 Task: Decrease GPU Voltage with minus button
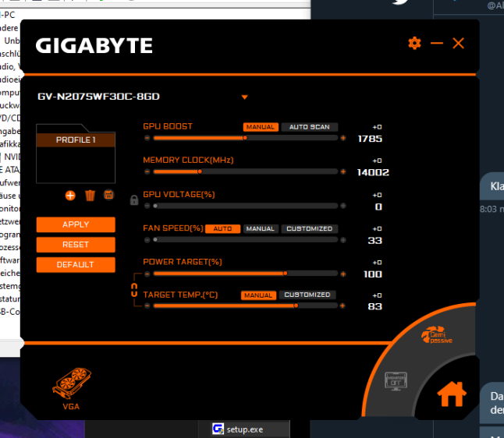click(147, 206)
